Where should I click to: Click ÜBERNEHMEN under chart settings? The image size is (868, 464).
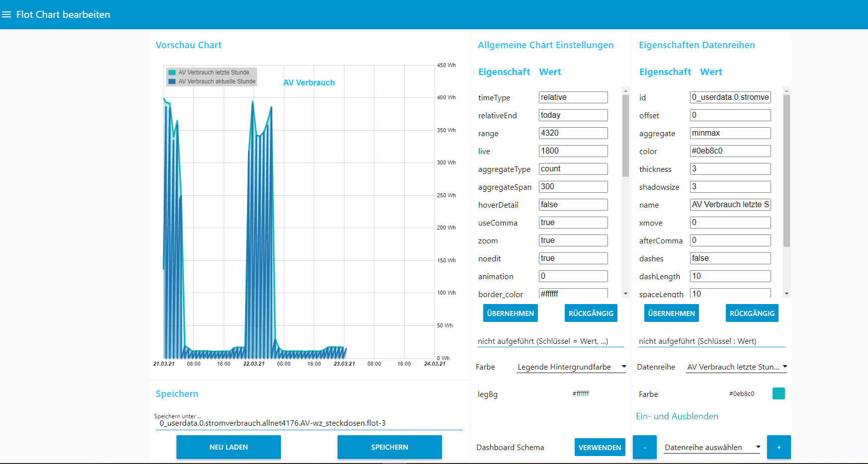point(511,313)
